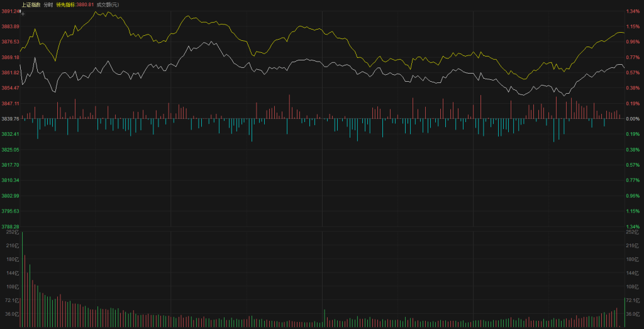The width and height of the screenshot is (644, 329).
Task: Click the red 0.77% label on right axis
Action: [x=632, y=57]
